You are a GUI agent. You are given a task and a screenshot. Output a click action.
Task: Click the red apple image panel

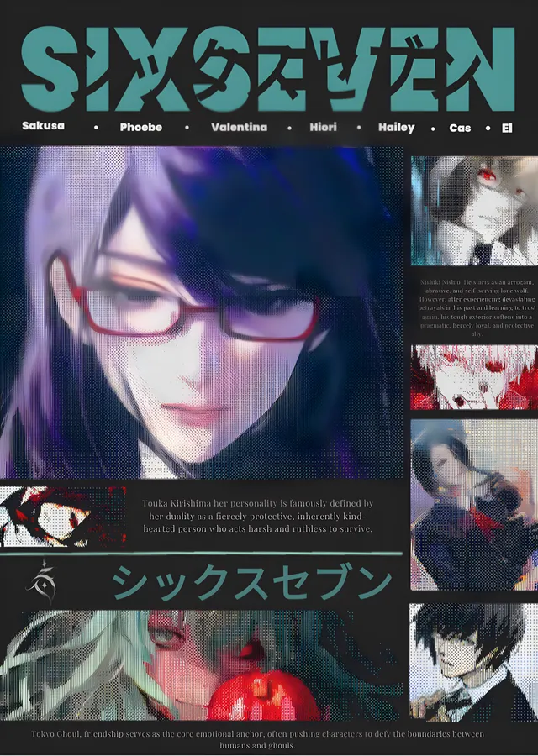(x=201, y=665)
